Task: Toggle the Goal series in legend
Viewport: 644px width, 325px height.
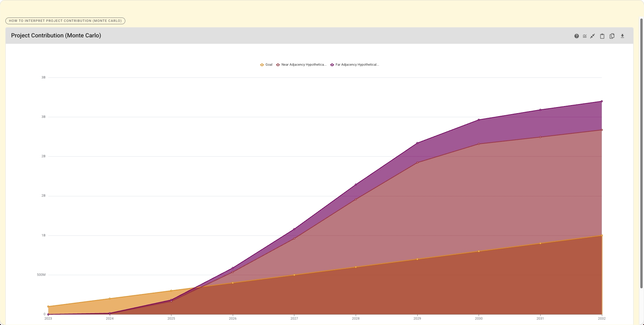Action: click(x=266, y=65)
